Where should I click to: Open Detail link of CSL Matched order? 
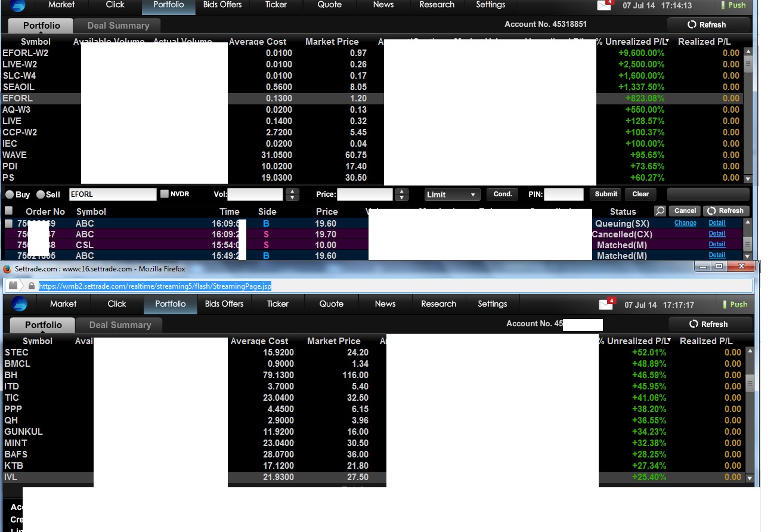tap(717, 245)
